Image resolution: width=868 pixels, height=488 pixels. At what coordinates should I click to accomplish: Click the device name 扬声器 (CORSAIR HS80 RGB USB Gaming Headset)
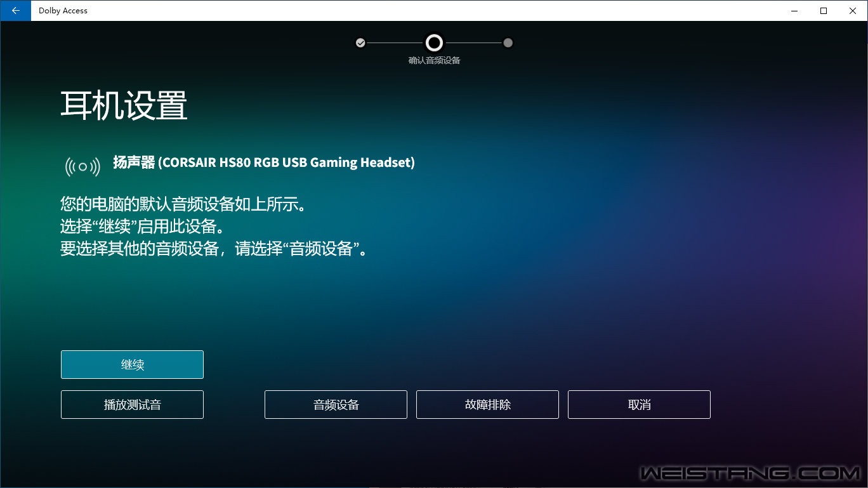[264, 162]
